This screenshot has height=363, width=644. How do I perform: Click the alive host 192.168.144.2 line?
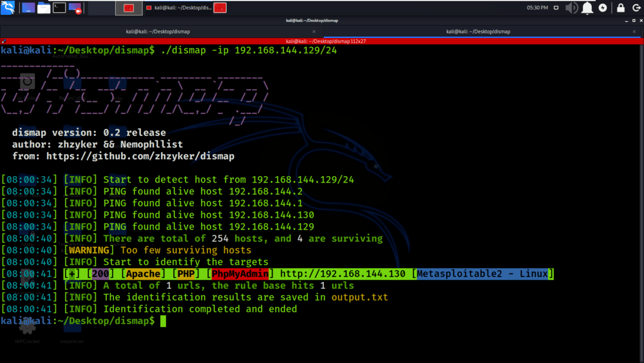(151, 191)
